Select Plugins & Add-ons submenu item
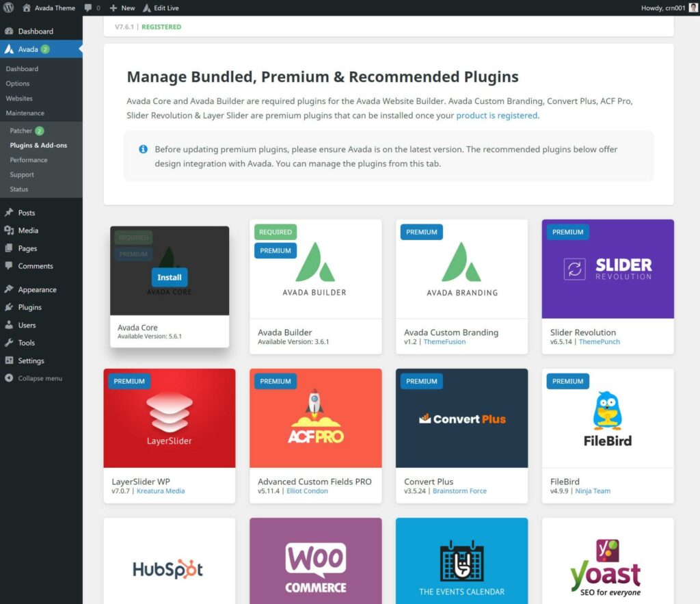 (x=38, y=145)
